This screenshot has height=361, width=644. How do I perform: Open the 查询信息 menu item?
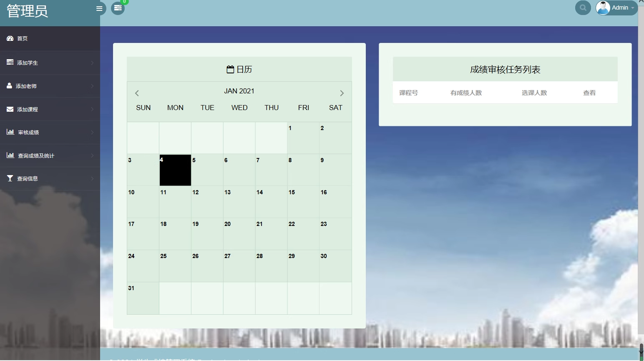(50, 178)
